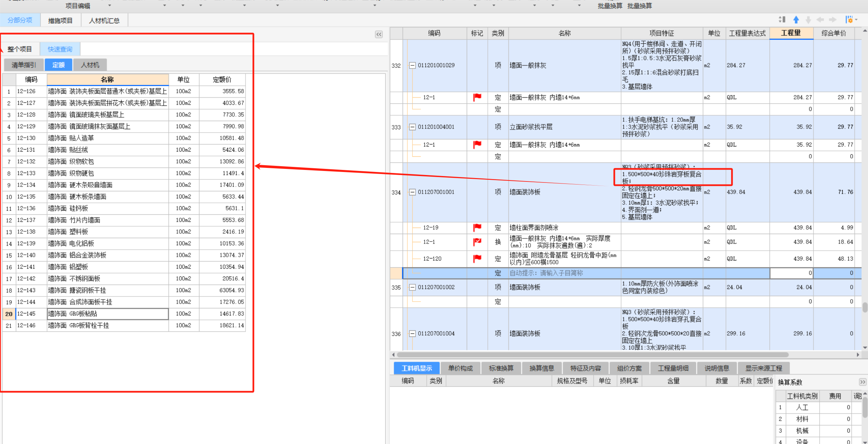Screen dimensions: 868x444
Task: Select the 快速查询 tab
Action: 60,49
